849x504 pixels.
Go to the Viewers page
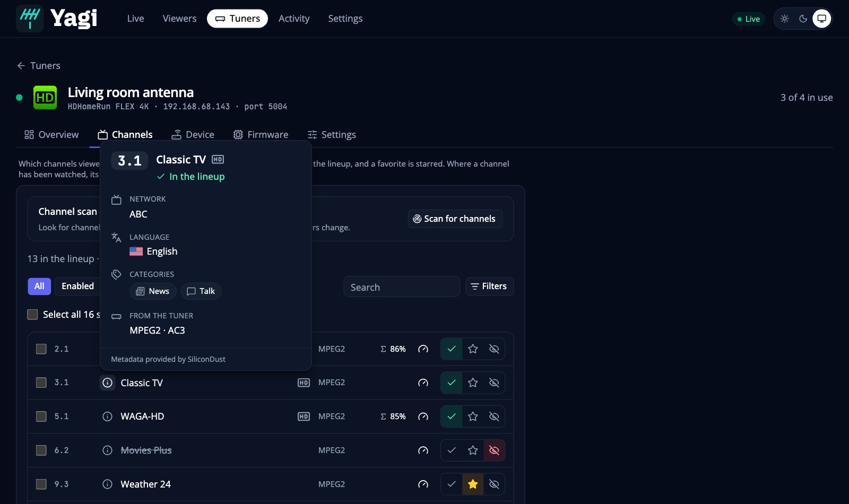179,19
